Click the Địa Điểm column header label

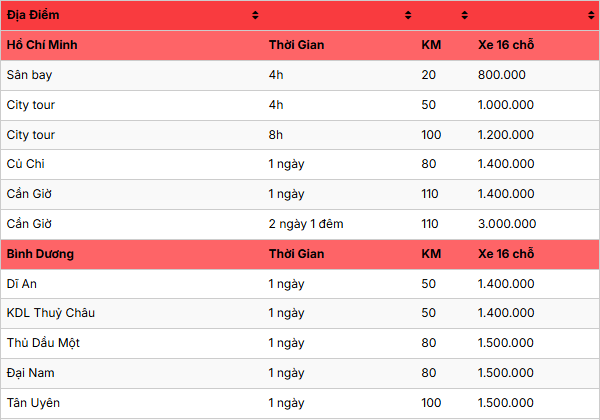tap(33, 15)
